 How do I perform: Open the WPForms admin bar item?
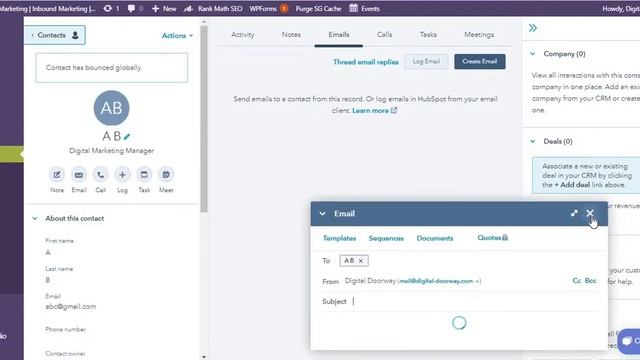click(269, 8)
